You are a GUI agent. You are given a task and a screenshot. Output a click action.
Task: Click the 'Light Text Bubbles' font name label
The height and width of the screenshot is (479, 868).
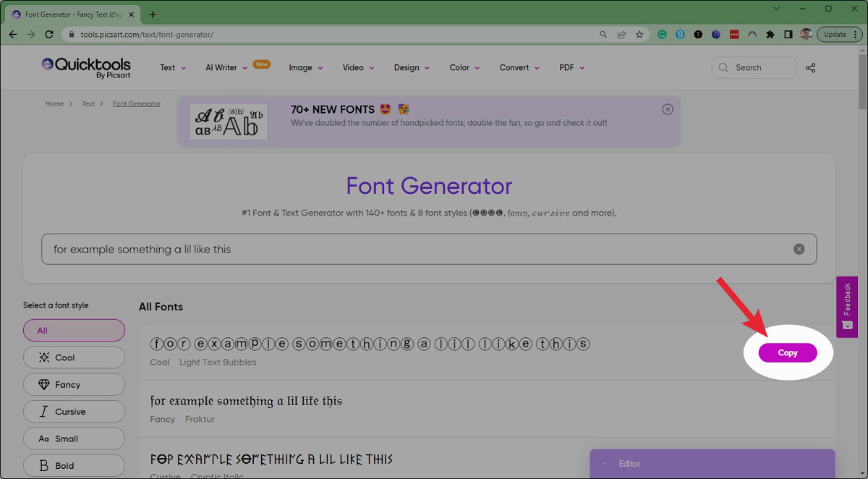(x=218, y=362)
